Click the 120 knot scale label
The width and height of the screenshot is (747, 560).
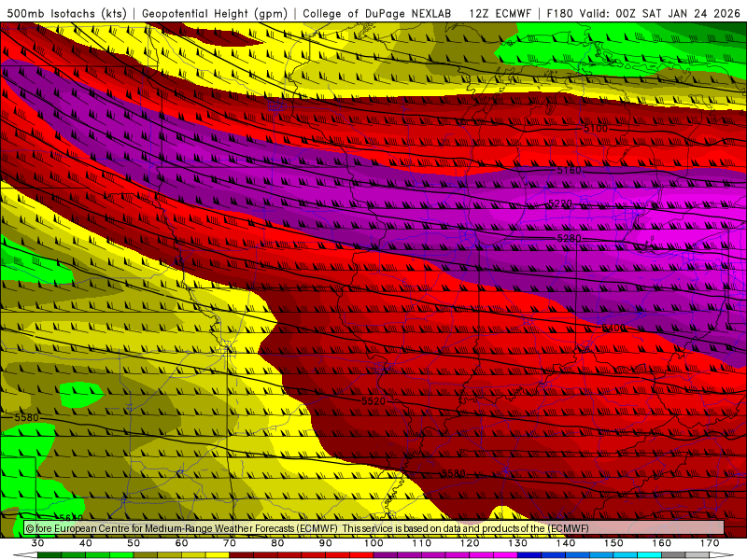coord(470,543)
